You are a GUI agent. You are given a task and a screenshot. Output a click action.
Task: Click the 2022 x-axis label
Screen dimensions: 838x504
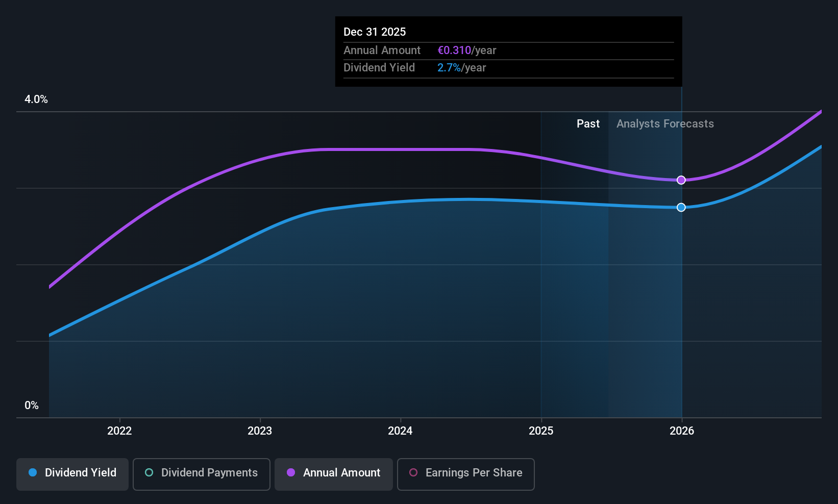tap(119, 431)
